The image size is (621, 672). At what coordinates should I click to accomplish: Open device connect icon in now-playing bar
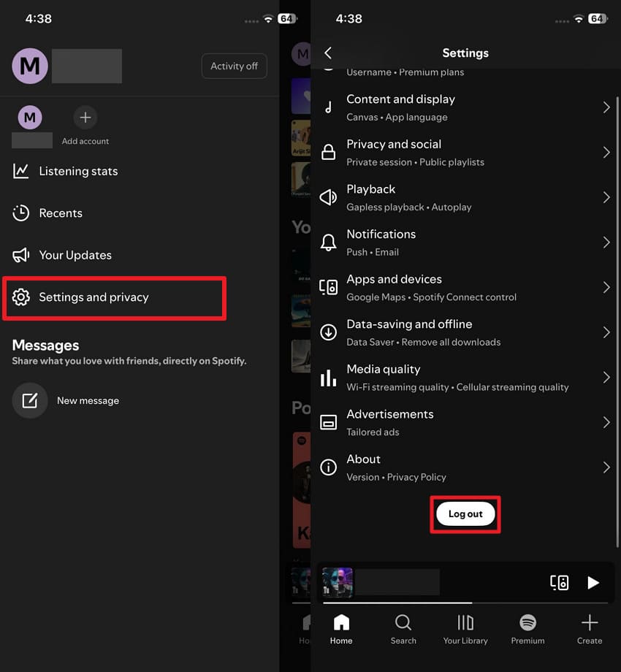click(x=560, y=583)
